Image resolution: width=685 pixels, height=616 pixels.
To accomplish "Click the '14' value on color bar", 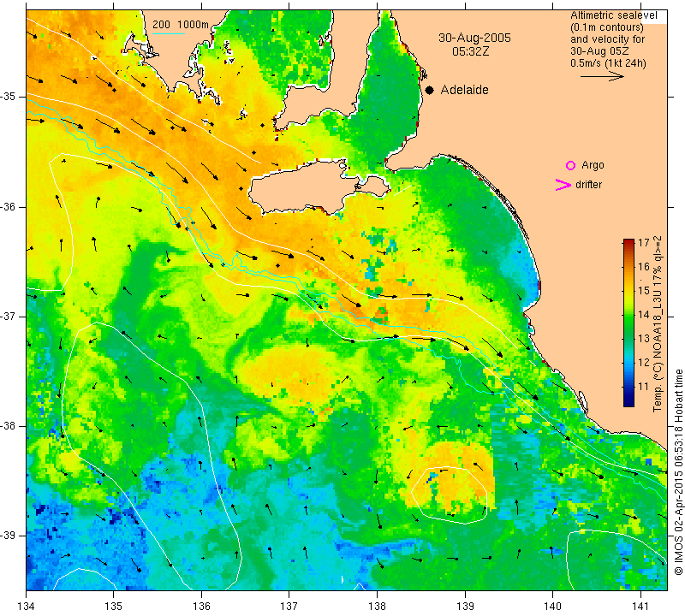I will click(x=644, y=315).
